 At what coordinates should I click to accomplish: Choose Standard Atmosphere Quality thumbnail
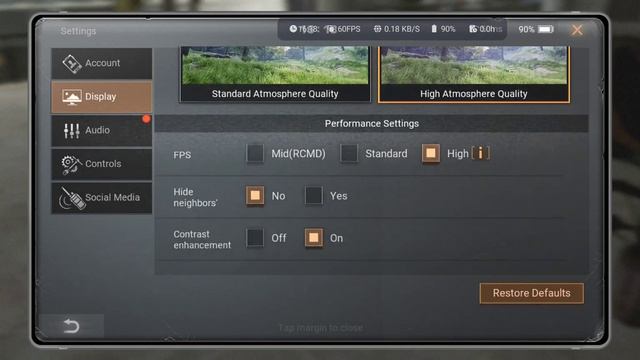coord(275,74)
